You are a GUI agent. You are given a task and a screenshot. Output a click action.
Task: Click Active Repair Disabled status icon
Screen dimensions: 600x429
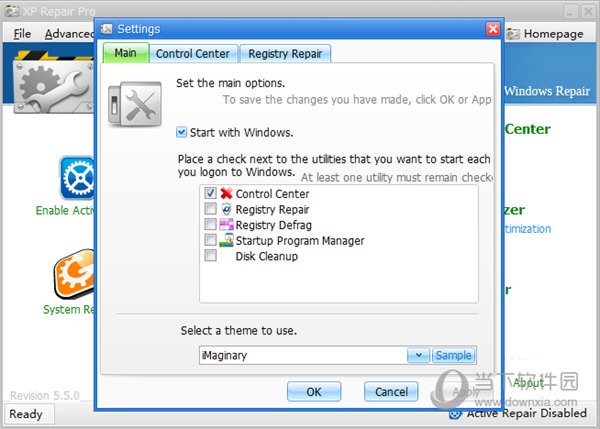[x=455, y=414]
